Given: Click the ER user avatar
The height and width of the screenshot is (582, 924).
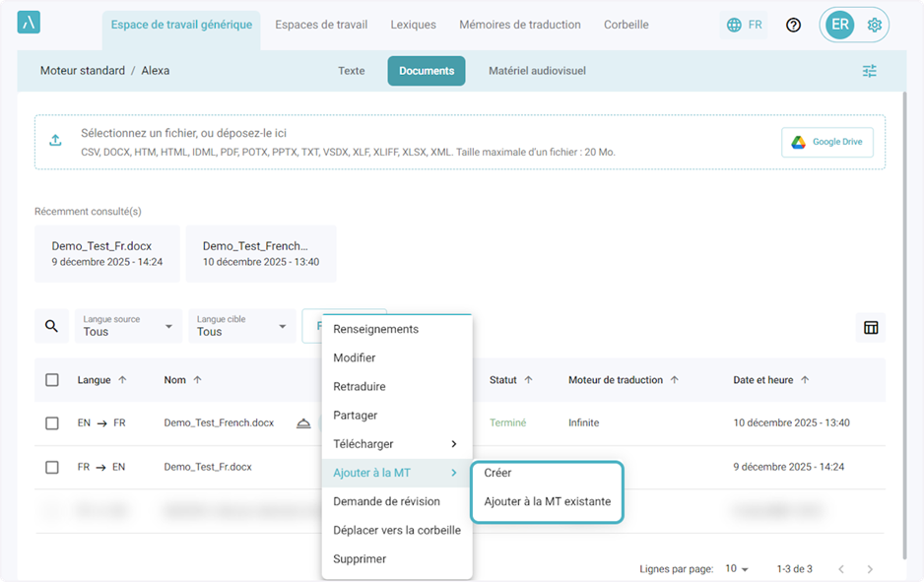Looking at the screenshot, I should [840, 25].
